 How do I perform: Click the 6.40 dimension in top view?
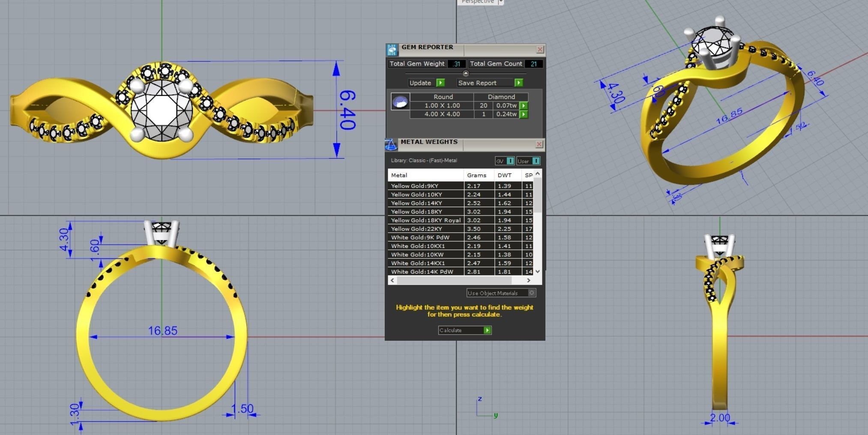[x=347, y=110]
